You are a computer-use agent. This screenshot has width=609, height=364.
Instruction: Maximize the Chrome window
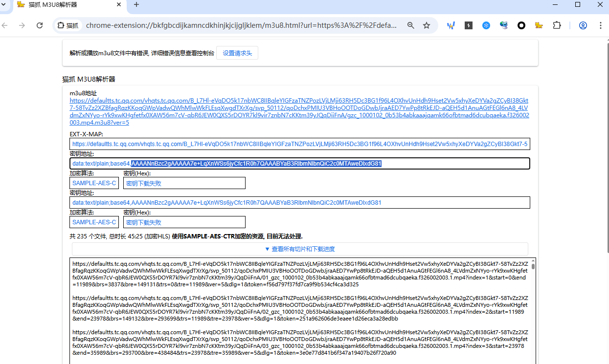[x=578, y=4]
